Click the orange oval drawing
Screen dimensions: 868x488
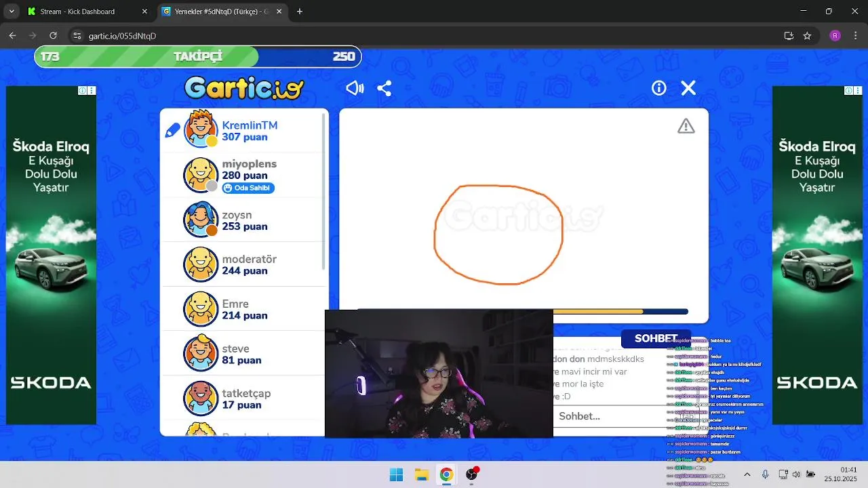[498, 235]
